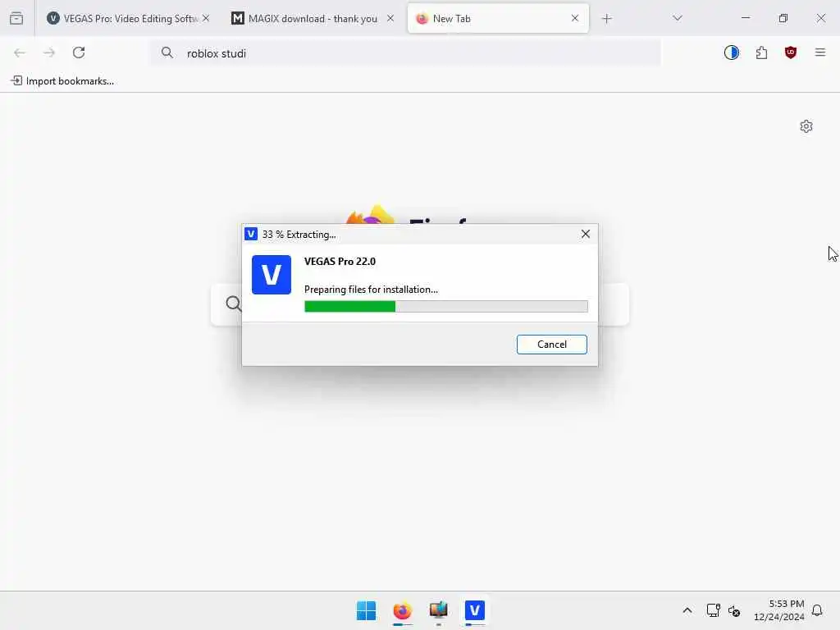Image resolution: width=840 pixels, height=630 pixels.
Task: Open a new browser tab
Action: click(x=606, y=19)
